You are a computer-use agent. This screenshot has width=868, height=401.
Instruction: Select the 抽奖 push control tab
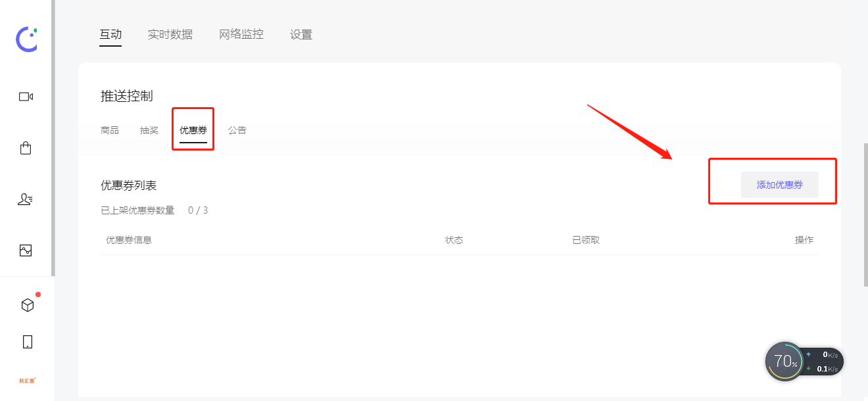point(149,130)
